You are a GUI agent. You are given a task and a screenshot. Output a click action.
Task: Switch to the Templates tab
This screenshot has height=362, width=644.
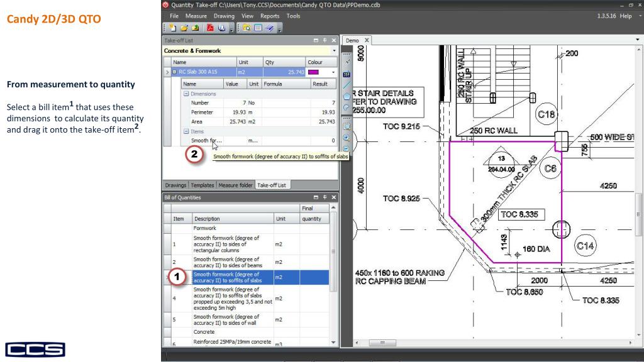coord(202,185)
